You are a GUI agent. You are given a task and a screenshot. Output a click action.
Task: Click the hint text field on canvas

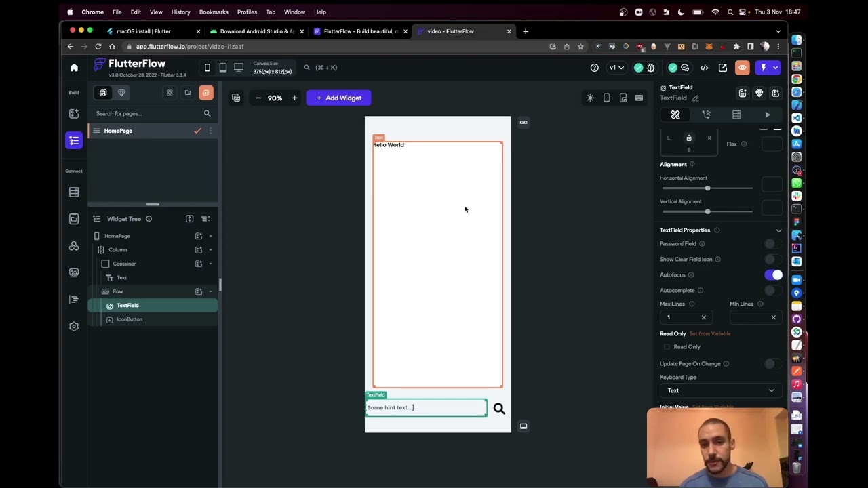click(x=426, y=408)
